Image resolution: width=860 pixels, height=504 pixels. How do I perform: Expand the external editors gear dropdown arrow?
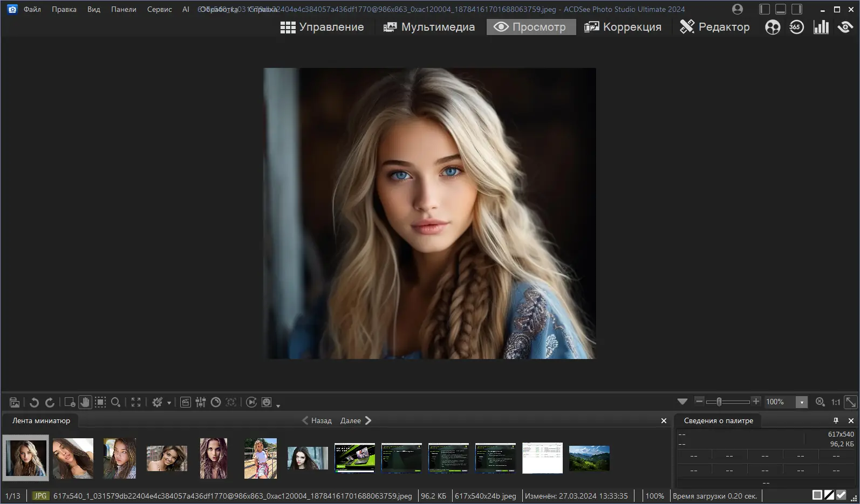[x=169, y=403]
